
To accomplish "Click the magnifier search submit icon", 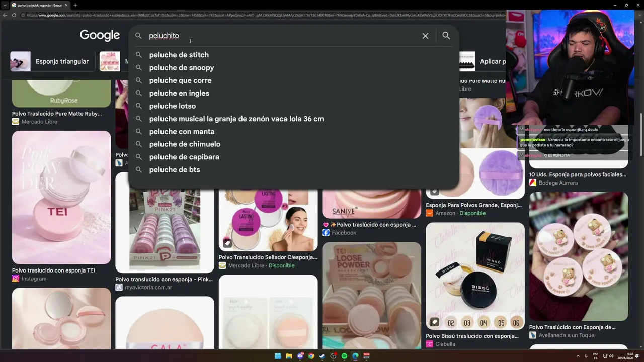I will pos(446,36).
